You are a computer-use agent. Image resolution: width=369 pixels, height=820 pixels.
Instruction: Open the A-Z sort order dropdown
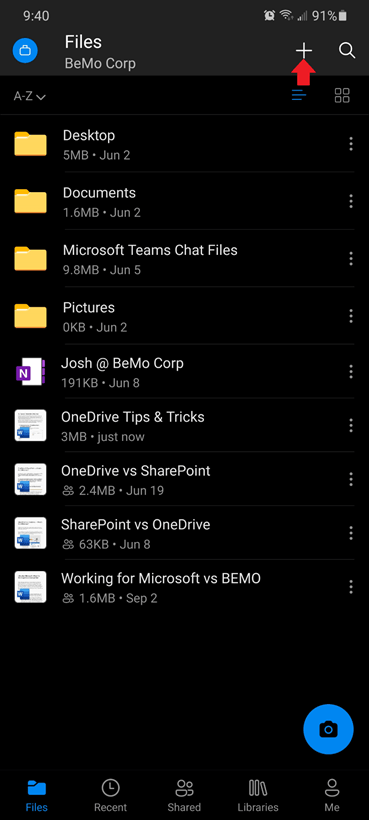point(30,96)
